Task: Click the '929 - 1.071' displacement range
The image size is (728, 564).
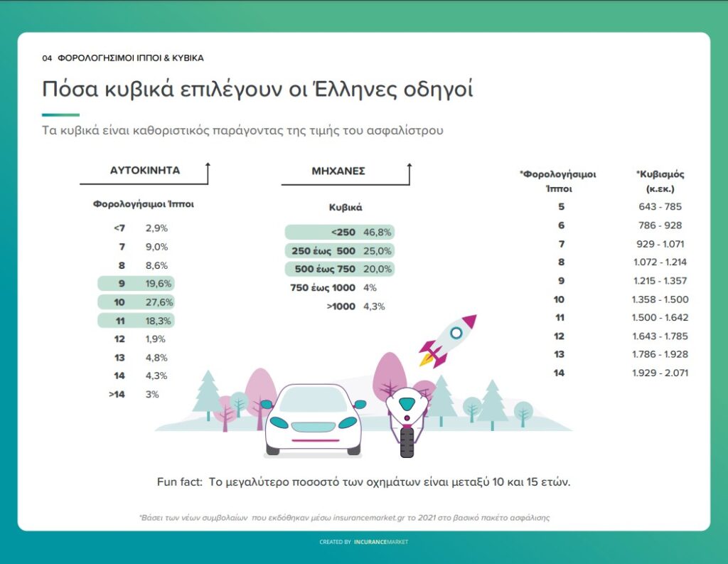Action: tap(660, 244)
